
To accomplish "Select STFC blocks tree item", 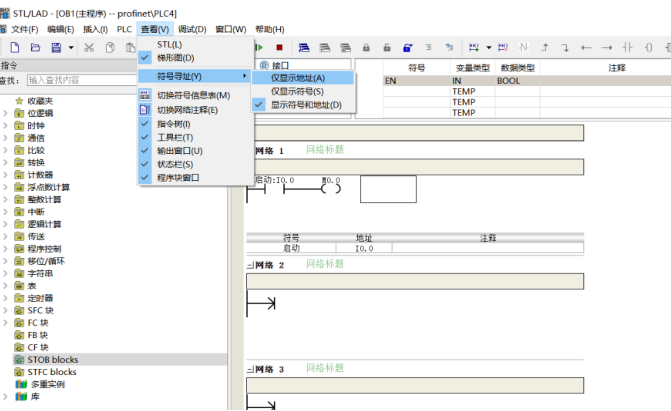I will pyautogui.click(x=52, y=372).
